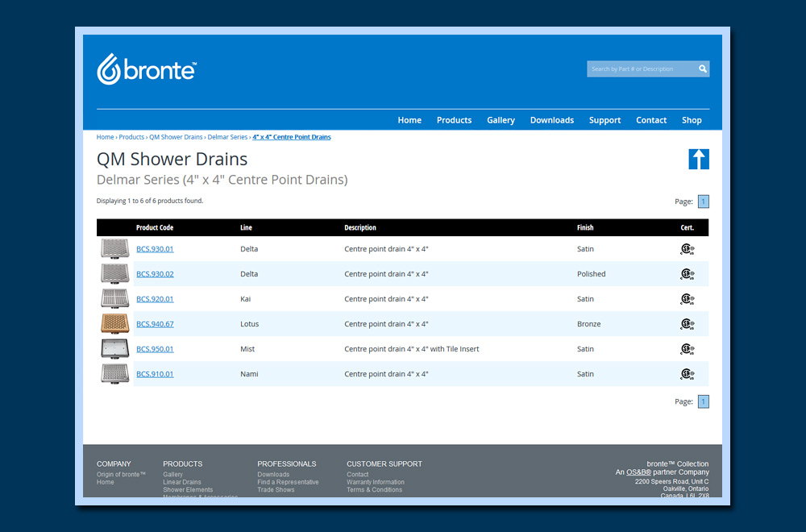
Task: Click the blue up-arrow icon
Action: coord(699,159)
